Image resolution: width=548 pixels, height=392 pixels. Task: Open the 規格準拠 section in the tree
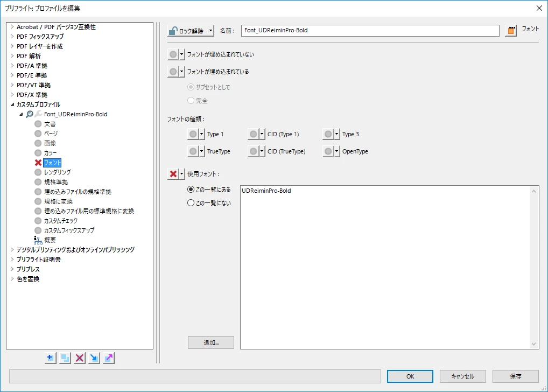(56, 182)
